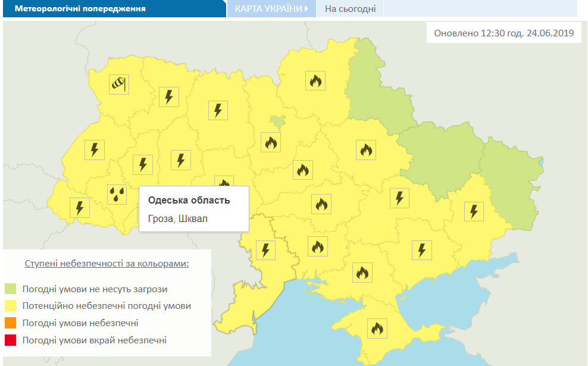Viewport: 588px width, 366px height.
Task: Click the Одеська область tooltip title
Action: (x=189, y=200)
